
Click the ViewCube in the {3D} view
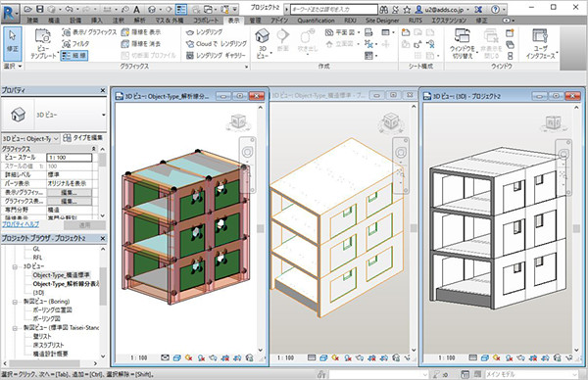[553, 122]
